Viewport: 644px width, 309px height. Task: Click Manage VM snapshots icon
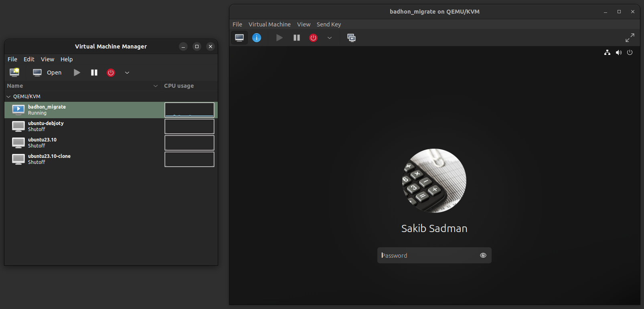coord(351,38)
